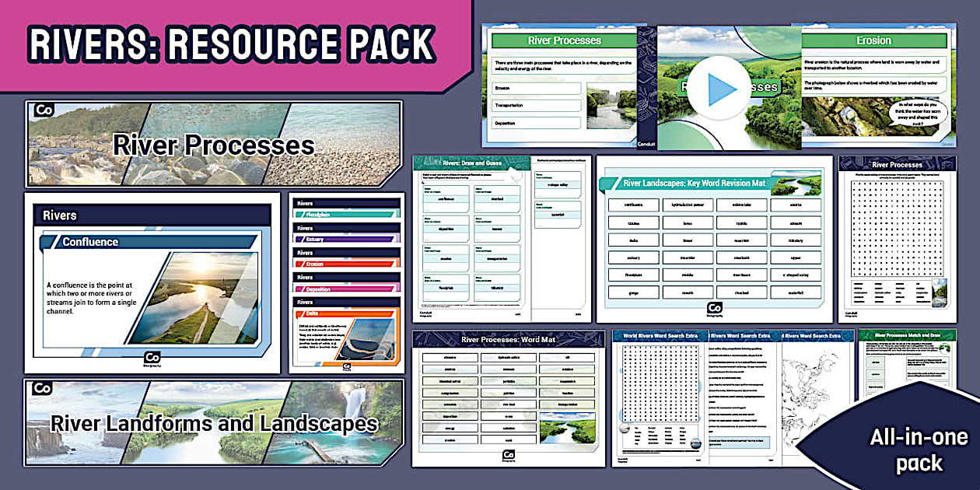The image size is (980, 490).
Task: Click the Co logo on River Processes Word Mat
Action: click(x=509, y=453)
